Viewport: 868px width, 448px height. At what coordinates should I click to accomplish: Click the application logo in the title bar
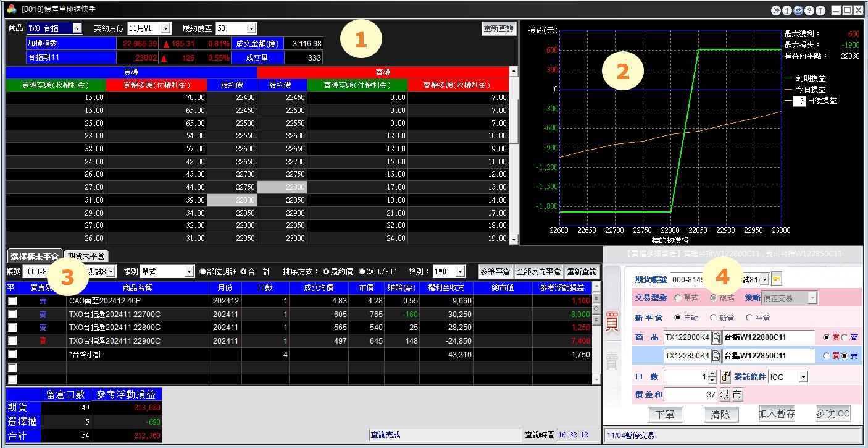(12, 9)
